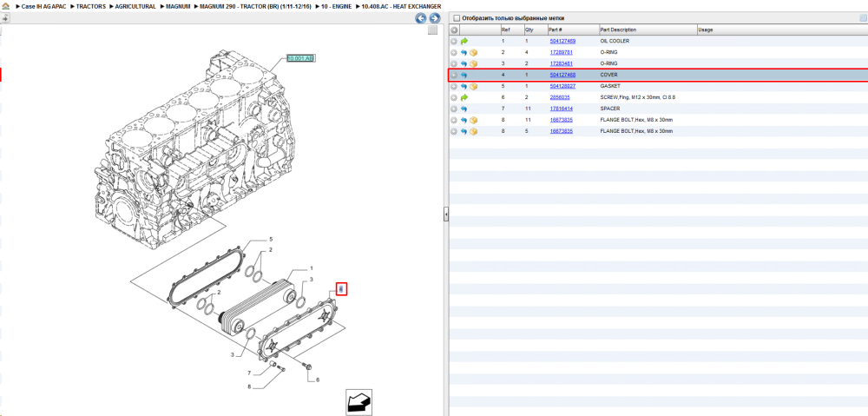Select callout number 6 on the diagram

(317, 380)
